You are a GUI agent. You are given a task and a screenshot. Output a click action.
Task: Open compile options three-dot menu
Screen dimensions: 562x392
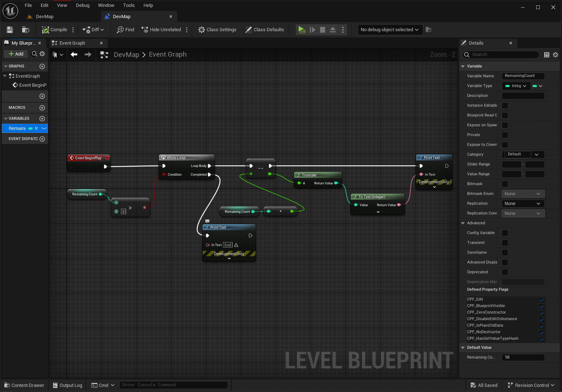[x=73, y=30]
